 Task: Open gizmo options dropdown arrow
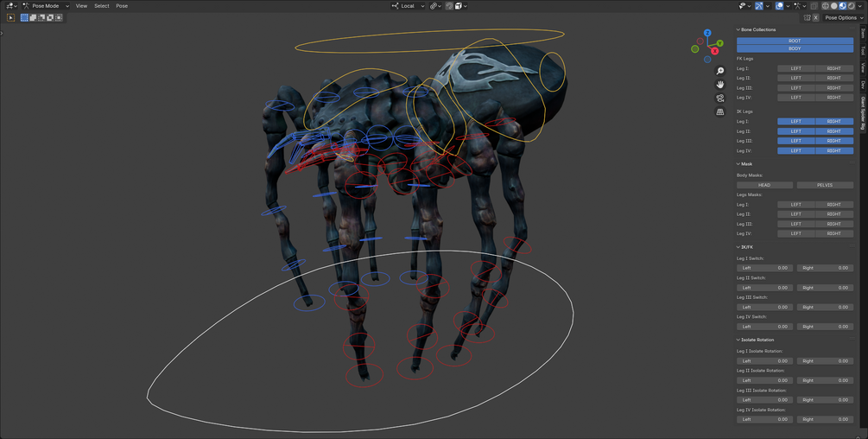[x=768, y=6]
